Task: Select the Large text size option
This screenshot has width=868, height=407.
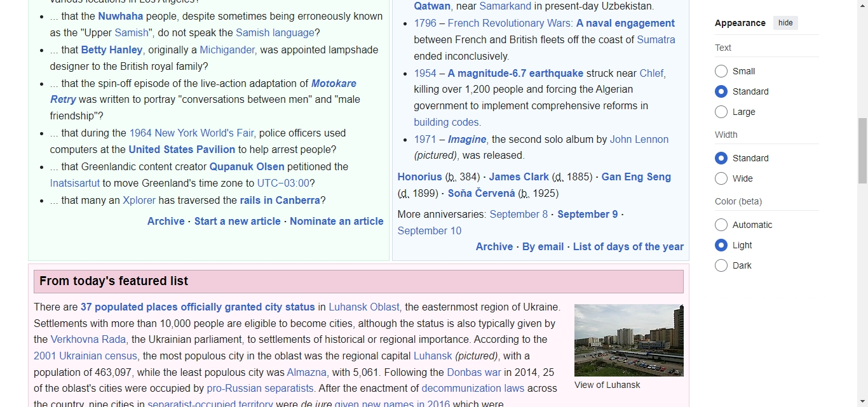Action: tap(721, 112)
